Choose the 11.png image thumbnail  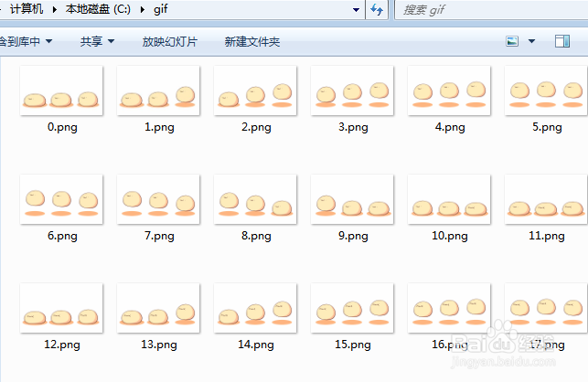[x=546, y=199]
